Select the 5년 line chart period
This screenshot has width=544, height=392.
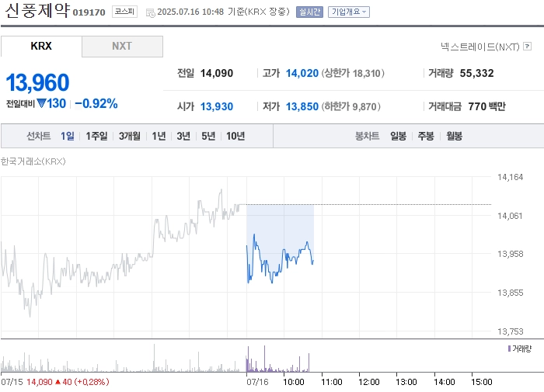click(208, 136)
